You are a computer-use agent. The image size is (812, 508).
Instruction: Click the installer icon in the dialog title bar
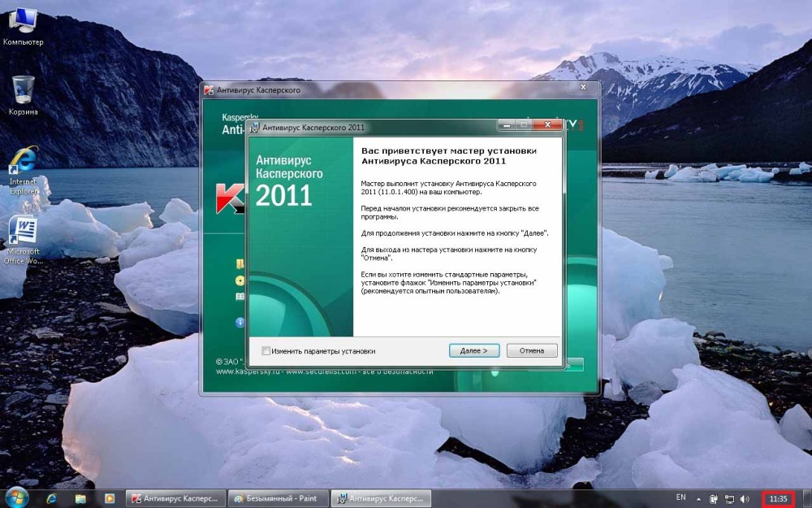tap(254, 127)
